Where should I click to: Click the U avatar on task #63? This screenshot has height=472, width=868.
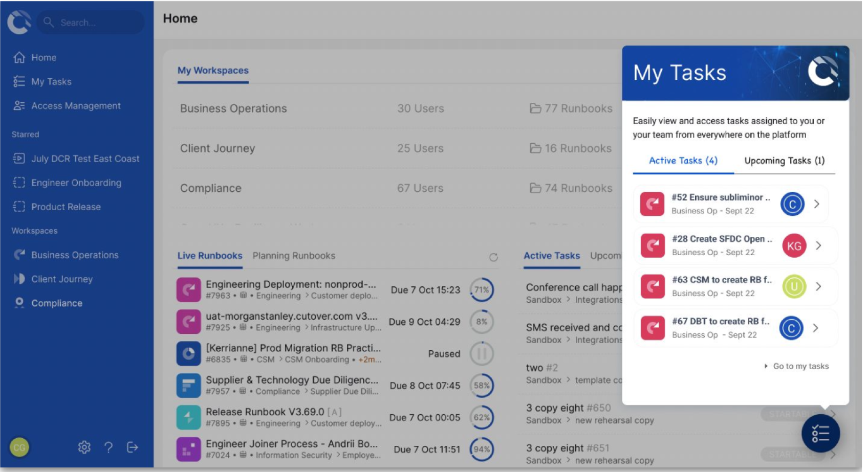(794, 286)
